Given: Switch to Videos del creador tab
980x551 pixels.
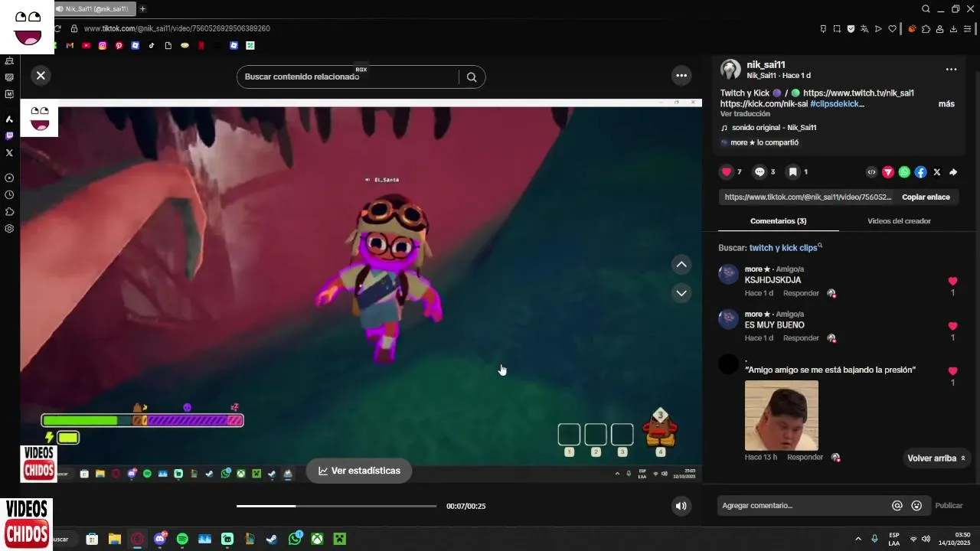Looking at the screenshot, I should [899, 221].
